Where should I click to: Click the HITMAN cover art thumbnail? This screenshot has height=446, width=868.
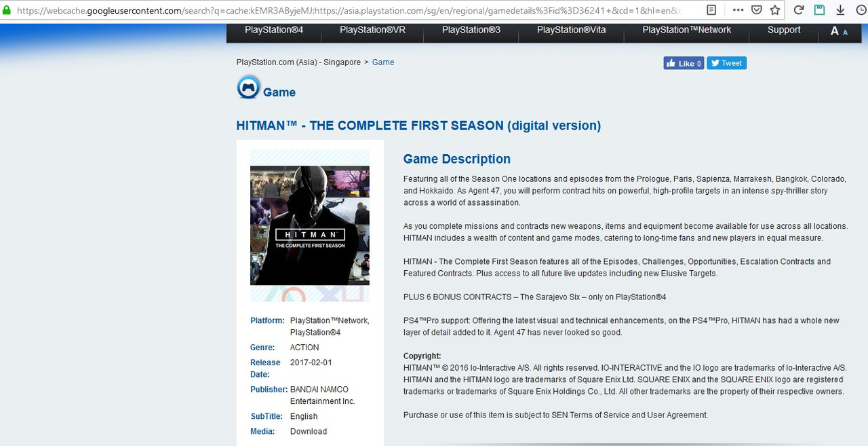[310, 225]
